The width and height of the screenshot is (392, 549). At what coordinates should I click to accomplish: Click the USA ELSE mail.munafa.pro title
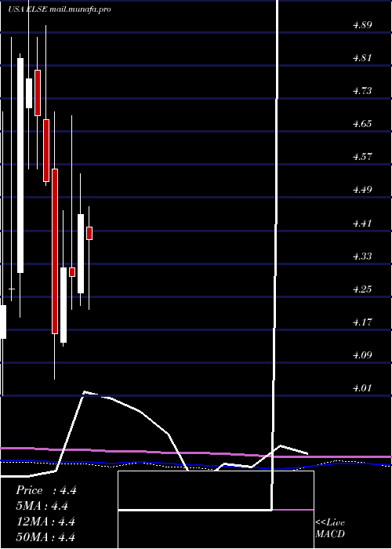60,9
